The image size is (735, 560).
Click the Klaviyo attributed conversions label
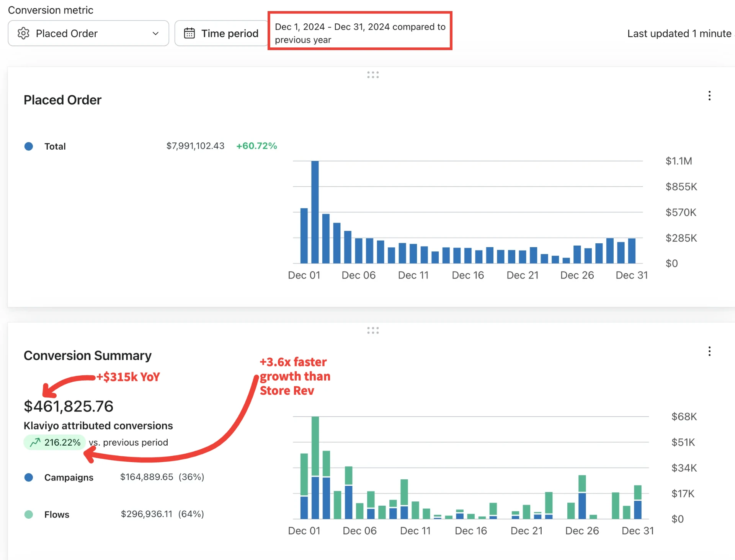point(98,425)
